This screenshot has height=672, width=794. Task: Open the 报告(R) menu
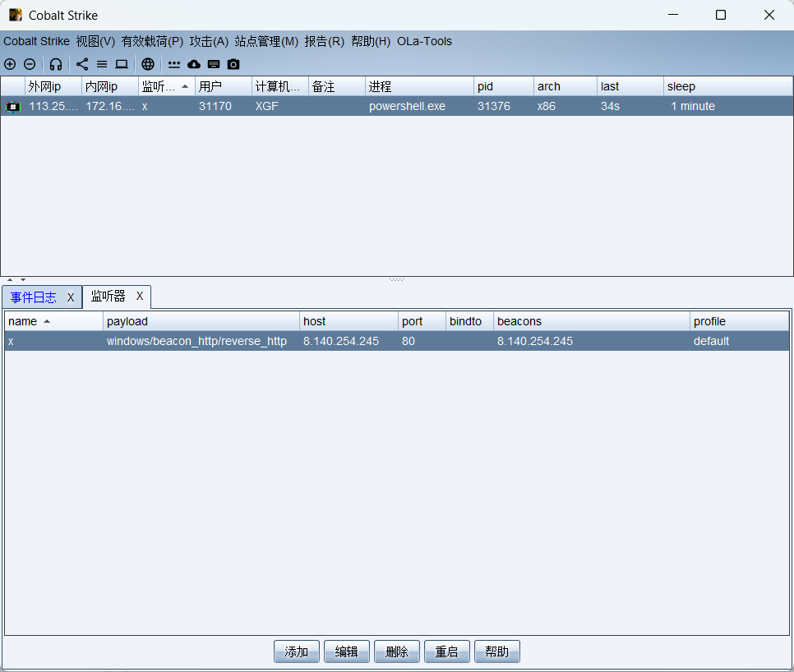pyautogui.click(x=325, y=42)
